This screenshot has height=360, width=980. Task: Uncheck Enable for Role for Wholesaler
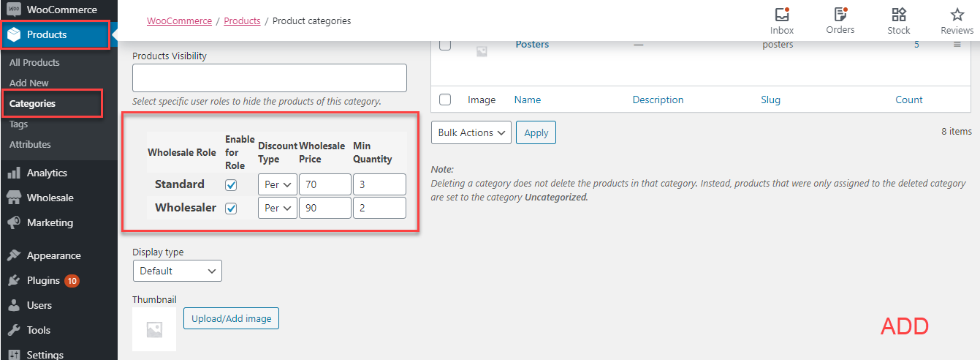[231, 209]
